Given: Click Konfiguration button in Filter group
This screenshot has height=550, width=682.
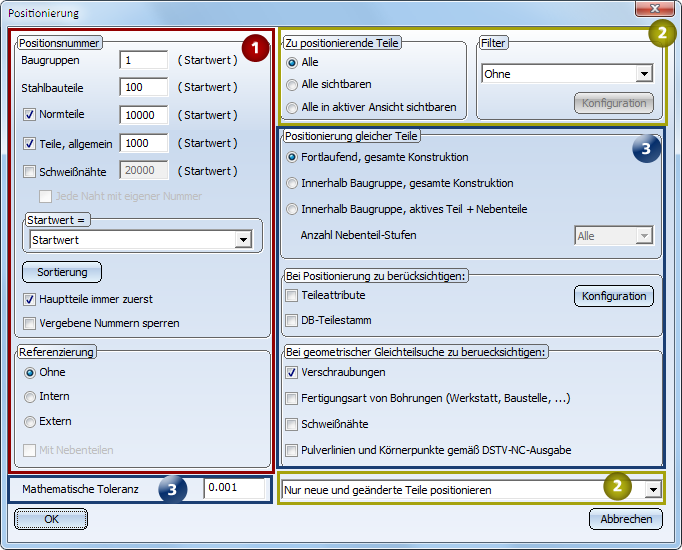Looking at the screenshot, I should [x=614, y=103].
